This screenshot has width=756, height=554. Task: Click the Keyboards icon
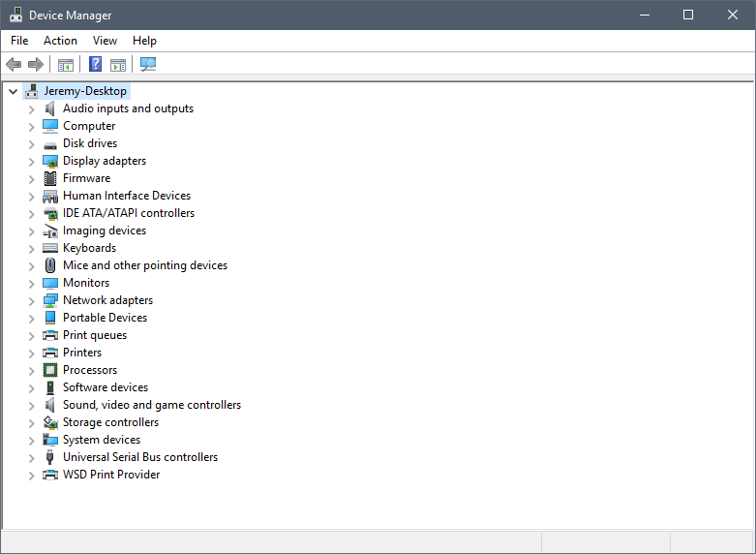[50, 248]
